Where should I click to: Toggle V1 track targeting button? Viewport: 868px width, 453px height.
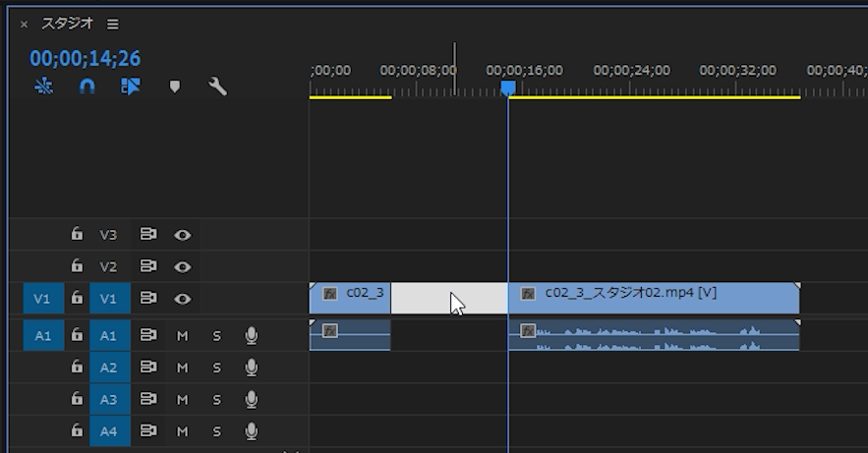[x=110, y=299]
